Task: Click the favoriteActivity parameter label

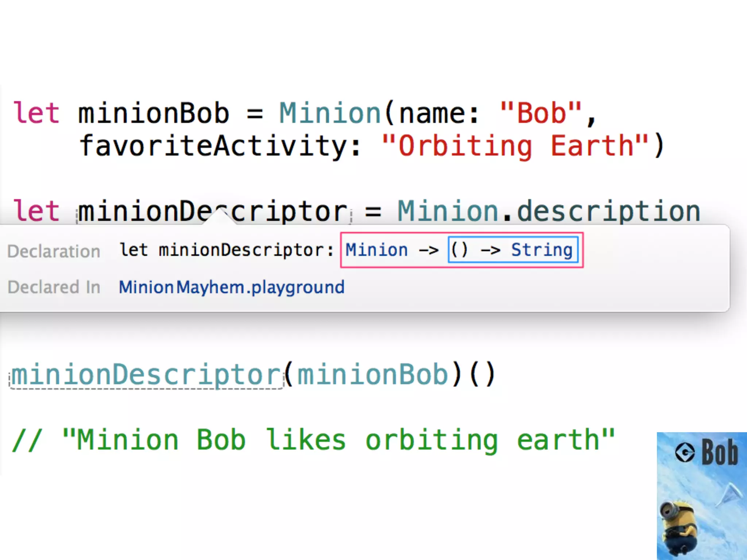Action: [x=213, y=146]
